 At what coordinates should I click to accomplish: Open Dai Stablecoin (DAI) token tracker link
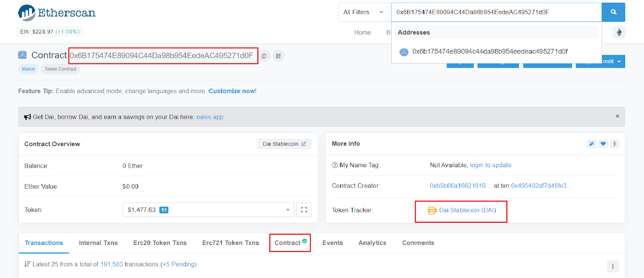[468, 210]
